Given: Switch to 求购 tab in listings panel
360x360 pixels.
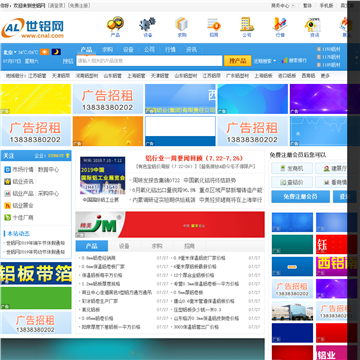Looking at the screenshot, I should (157, 246).
